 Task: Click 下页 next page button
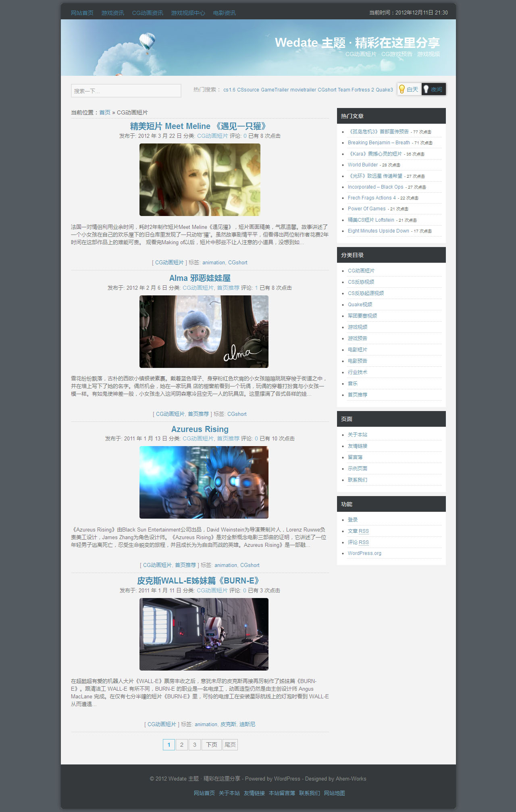pyautogui.click(x=212, y=745)
